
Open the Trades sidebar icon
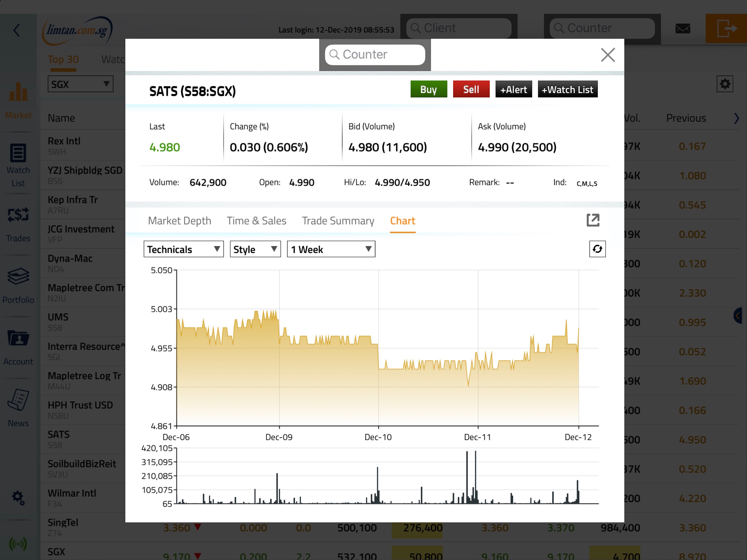pyautogui.click(x=18, y=224)
